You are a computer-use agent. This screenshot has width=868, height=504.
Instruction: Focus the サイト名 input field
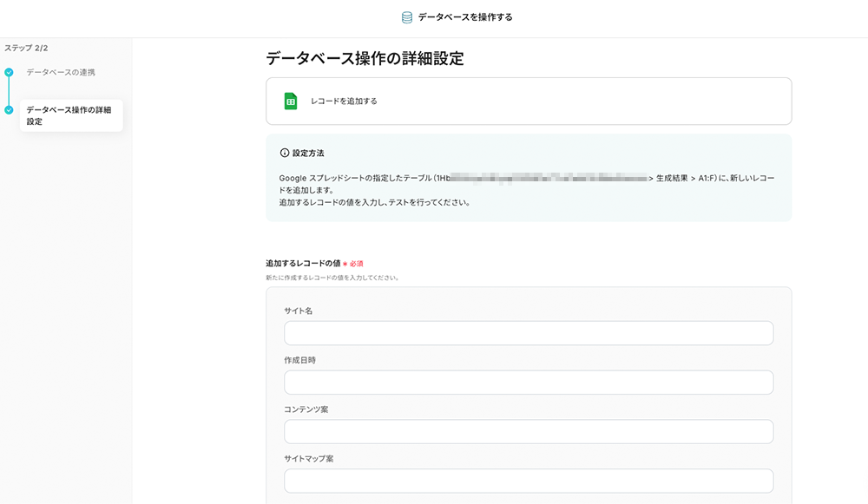(528, 333)
